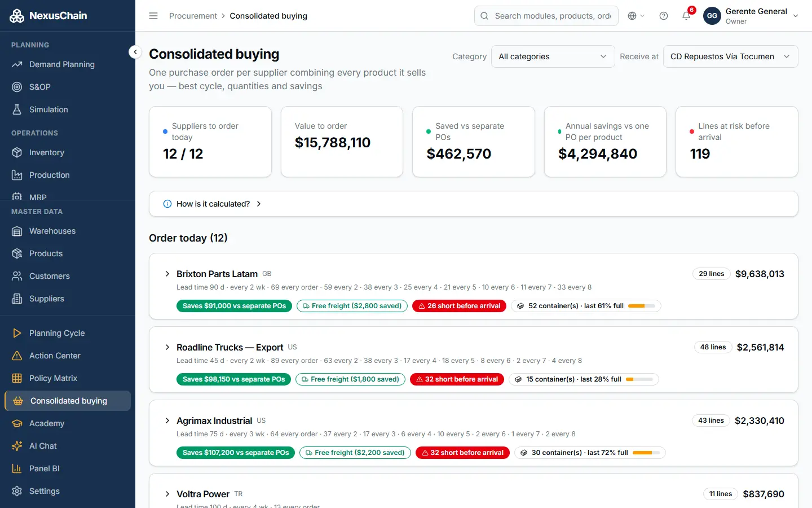
Task: Click the Academy graduation cap icon
Action: point(17,423)
